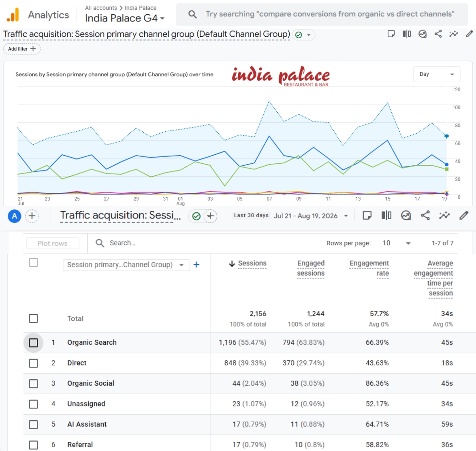The image size is (476, 451).
Task: Open the green report status check icon in top header
Action: 299,35
